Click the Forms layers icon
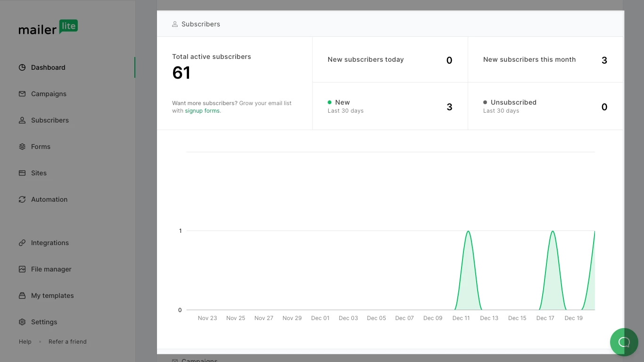644x362 pixels. [x=22, y=147]
